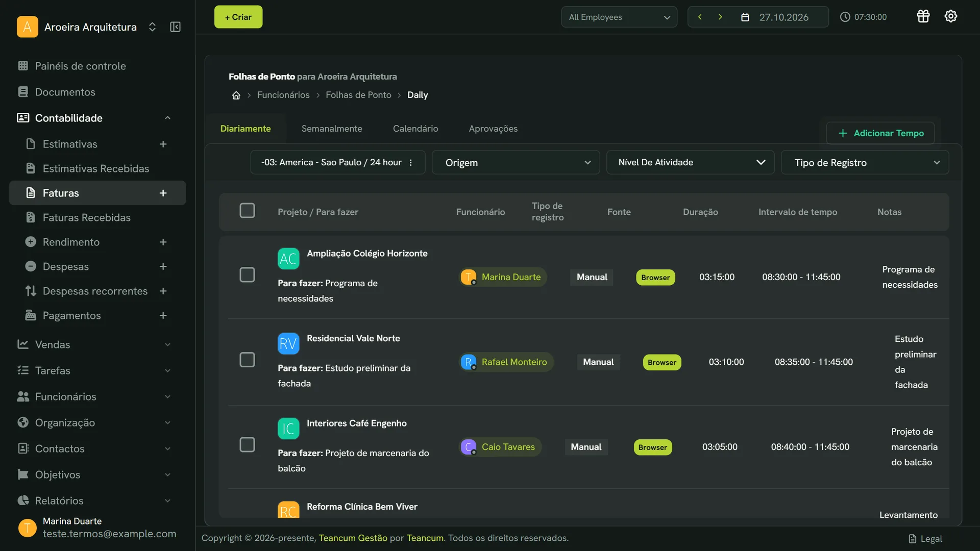The height and width of the screenshot is (551, 980).
Task: Add new Rendimento with plus icon
Action: point(163,242)
